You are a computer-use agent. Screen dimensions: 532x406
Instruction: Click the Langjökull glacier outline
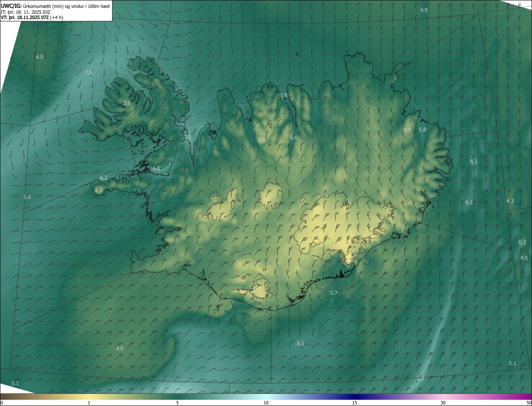tap(220, 205)
